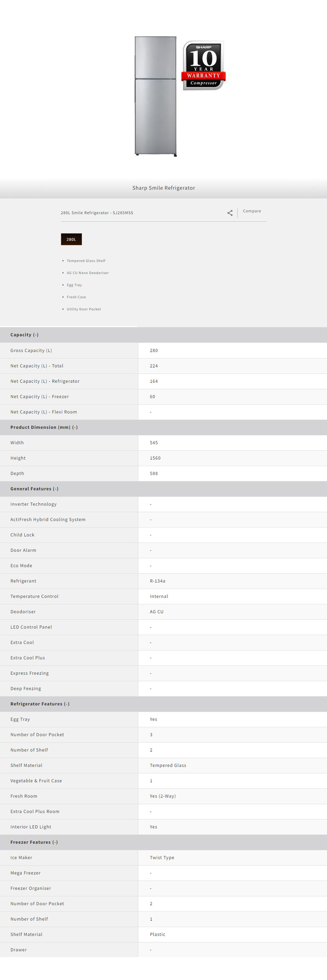
Task: Collapse the Refrigerator Features section
Action: tap(40, 704)
